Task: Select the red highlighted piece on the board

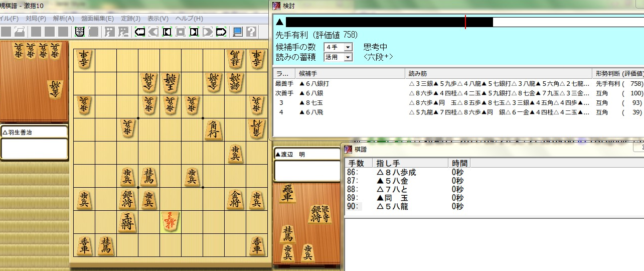Action: (171, 221)
